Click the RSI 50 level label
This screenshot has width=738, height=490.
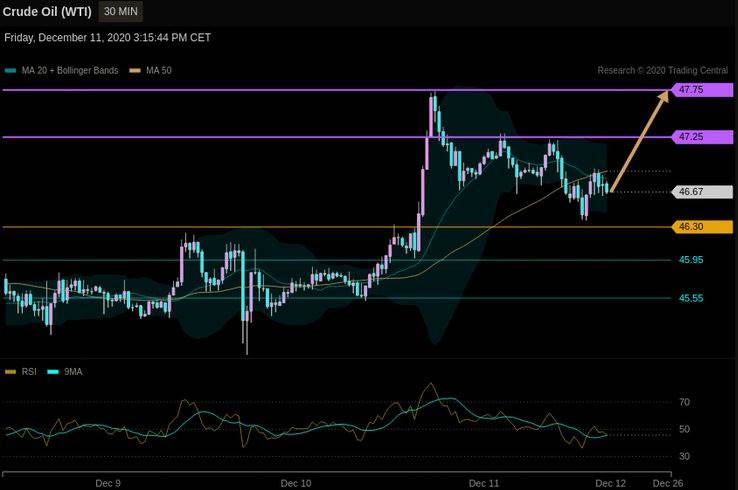click(x=684, y=429)
